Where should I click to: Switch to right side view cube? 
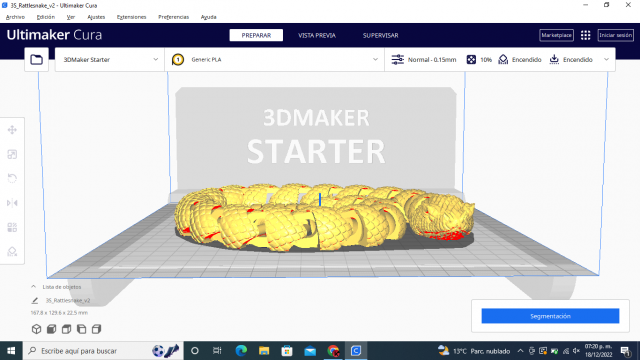(96, 329)
